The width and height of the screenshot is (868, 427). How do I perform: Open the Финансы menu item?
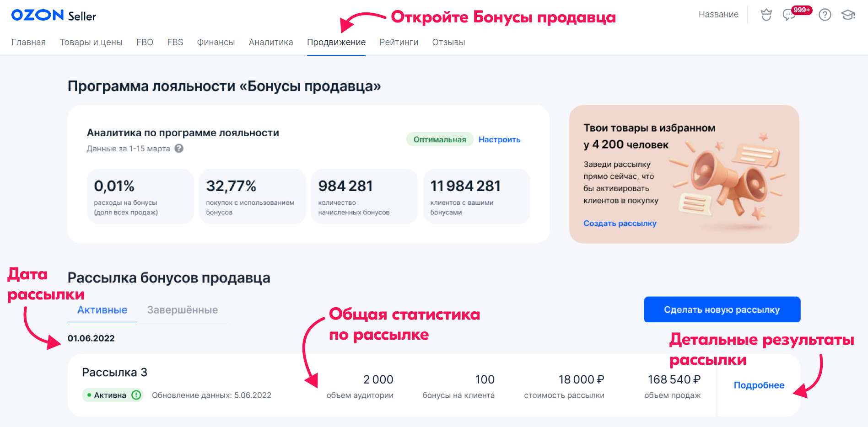(216, 42)
